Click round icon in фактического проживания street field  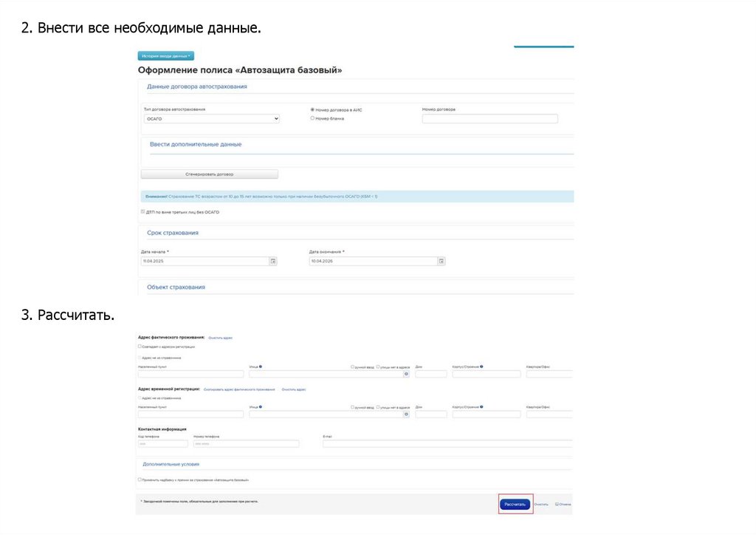pos(405,375)
